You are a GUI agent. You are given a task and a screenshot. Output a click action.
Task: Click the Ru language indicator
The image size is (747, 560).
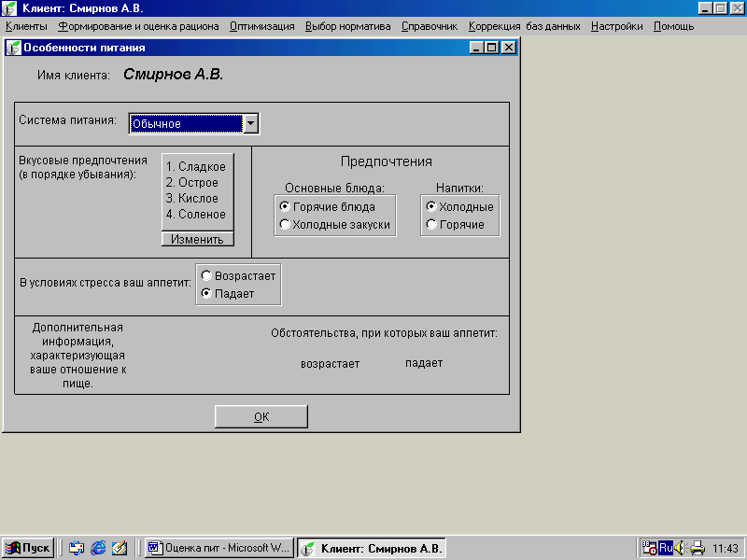(x=666, y=548)
